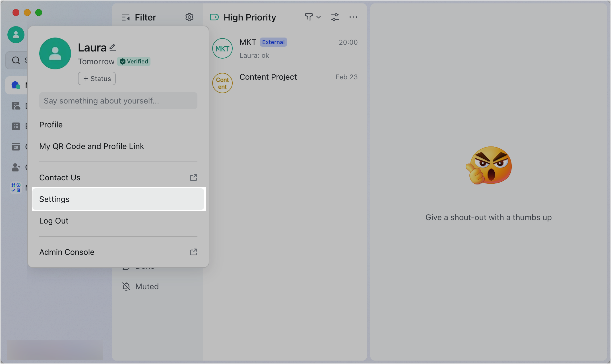The width and height of the screenshot is (611, 364).
Task: Click the pencil icon next to Laura
Action: [x=113, y=47]
